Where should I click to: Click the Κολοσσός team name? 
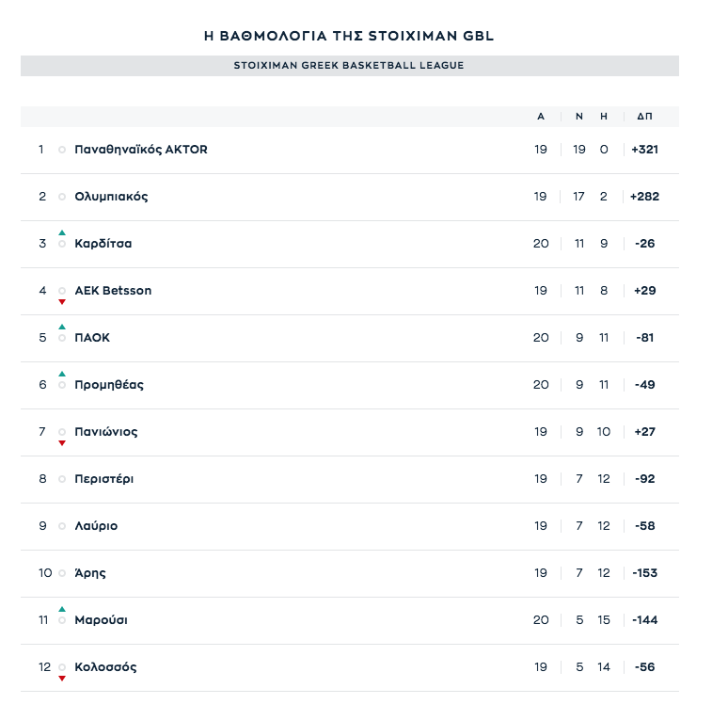pos(105,667)
